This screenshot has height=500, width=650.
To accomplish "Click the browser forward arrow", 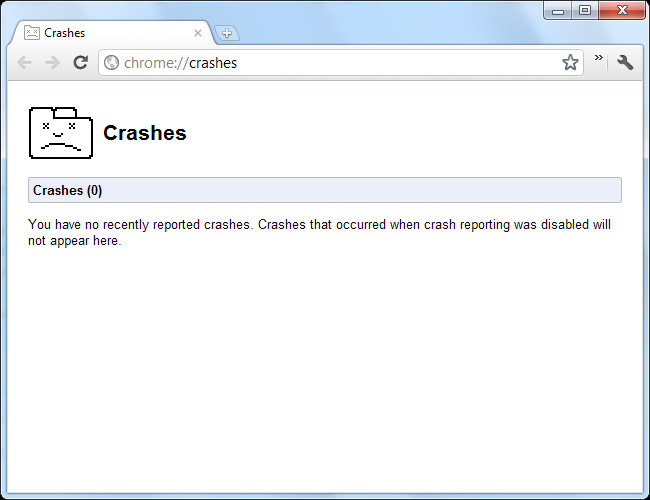I will click(x=53, y=63).
